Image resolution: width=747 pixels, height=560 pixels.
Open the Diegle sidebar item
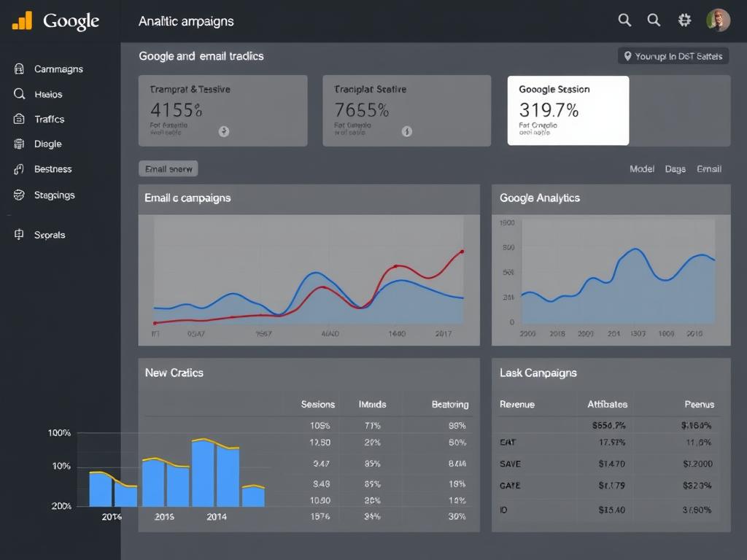click(x=47, y=144)
